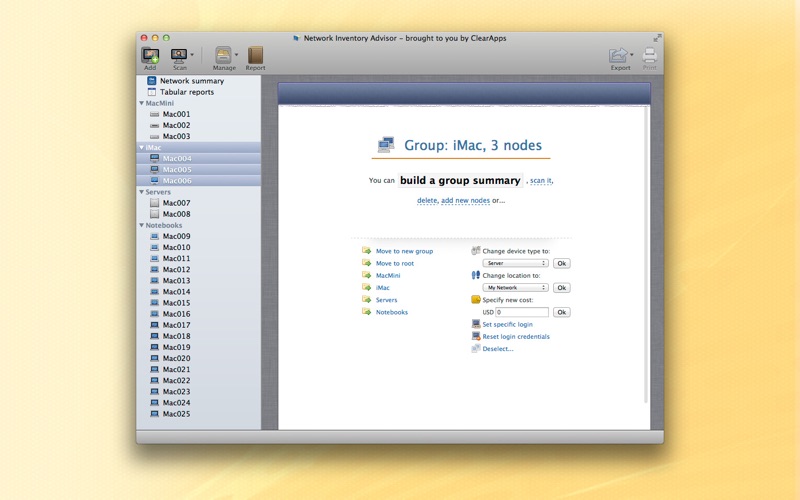This screenshot has width=800, height=500.
Task: Click the Specify new cost coin icon
Action: point(476,299)
